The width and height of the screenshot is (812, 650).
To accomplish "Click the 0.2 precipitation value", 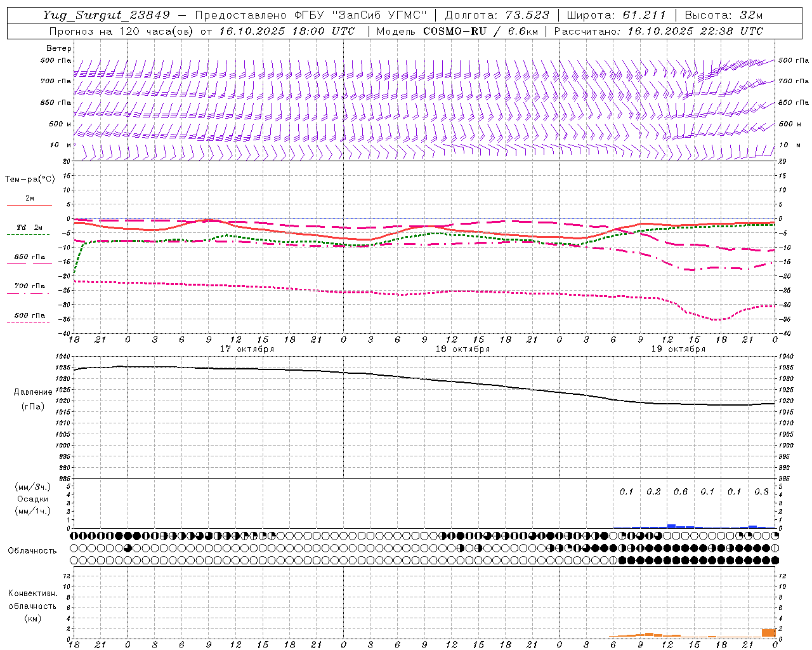I will [x=653, y=492].
